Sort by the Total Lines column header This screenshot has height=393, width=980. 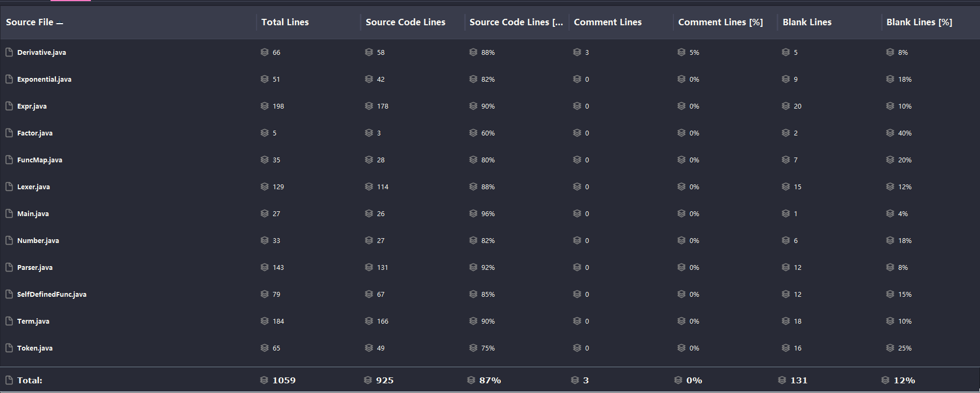(285, 22)
